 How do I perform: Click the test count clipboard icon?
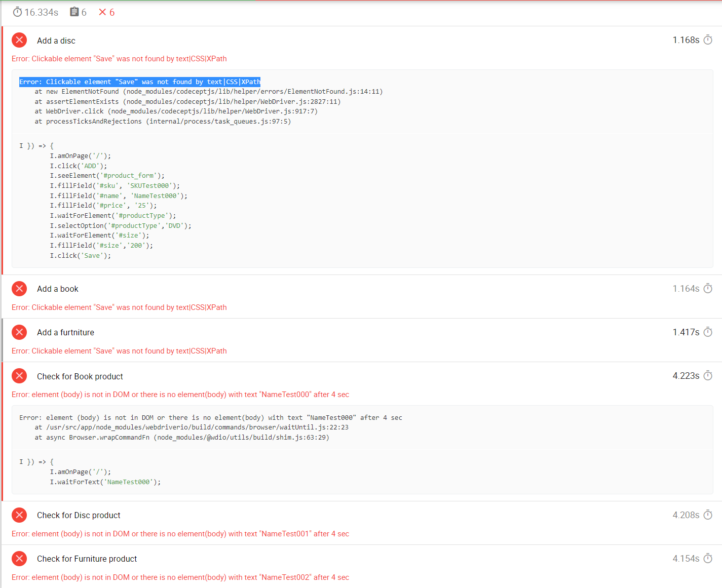[x=74, y=12]
